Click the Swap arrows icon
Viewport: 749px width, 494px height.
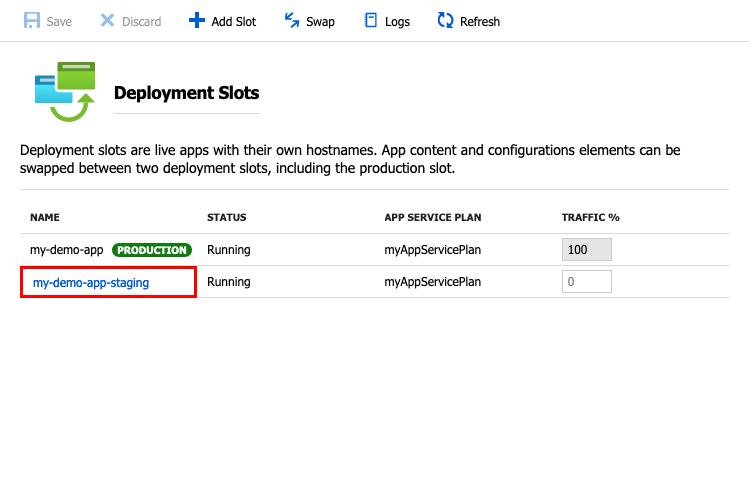292,20
